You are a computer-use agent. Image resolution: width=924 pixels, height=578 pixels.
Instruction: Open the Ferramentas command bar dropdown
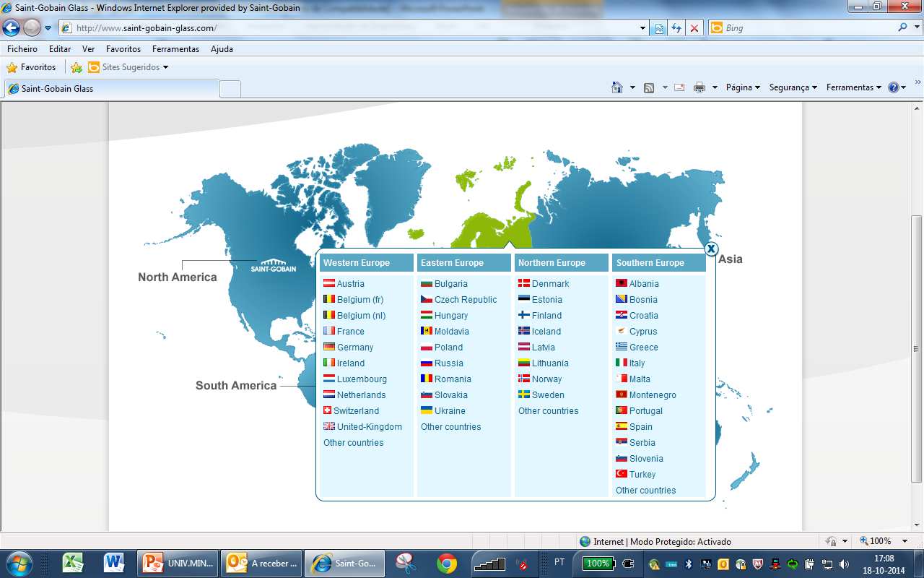coord(854,87)
